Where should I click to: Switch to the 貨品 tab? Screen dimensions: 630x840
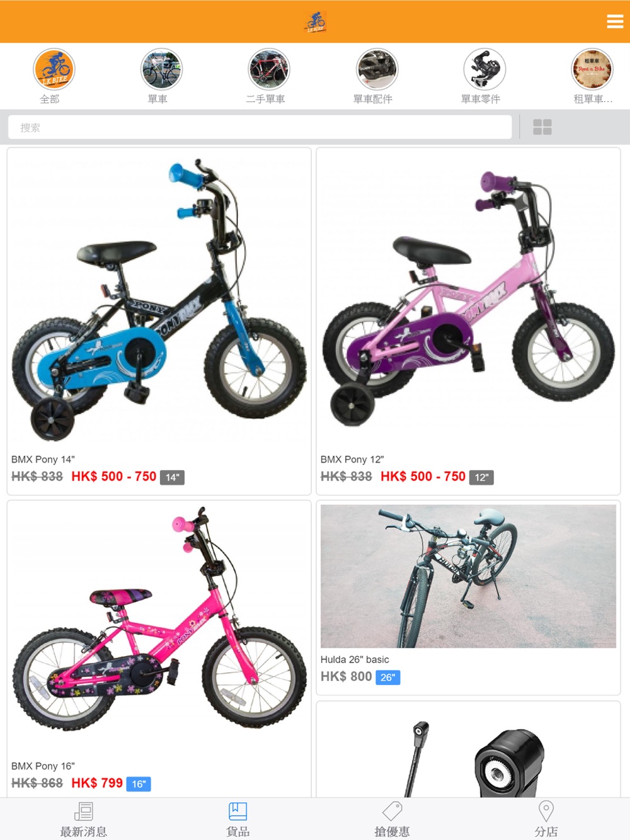238,820
